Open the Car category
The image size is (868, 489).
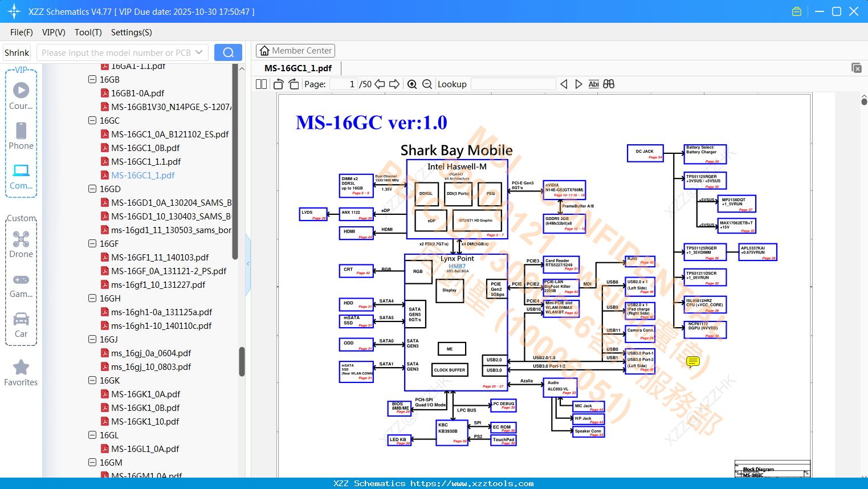(21, 325)
